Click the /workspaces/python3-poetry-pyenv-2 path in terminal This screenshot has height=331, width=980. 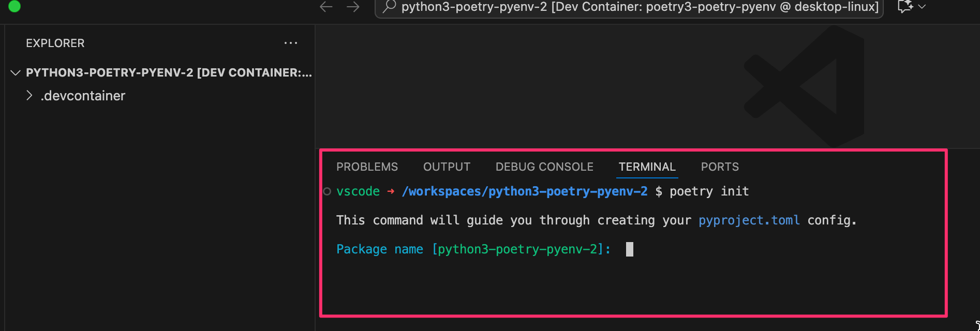tap(525, 191)
